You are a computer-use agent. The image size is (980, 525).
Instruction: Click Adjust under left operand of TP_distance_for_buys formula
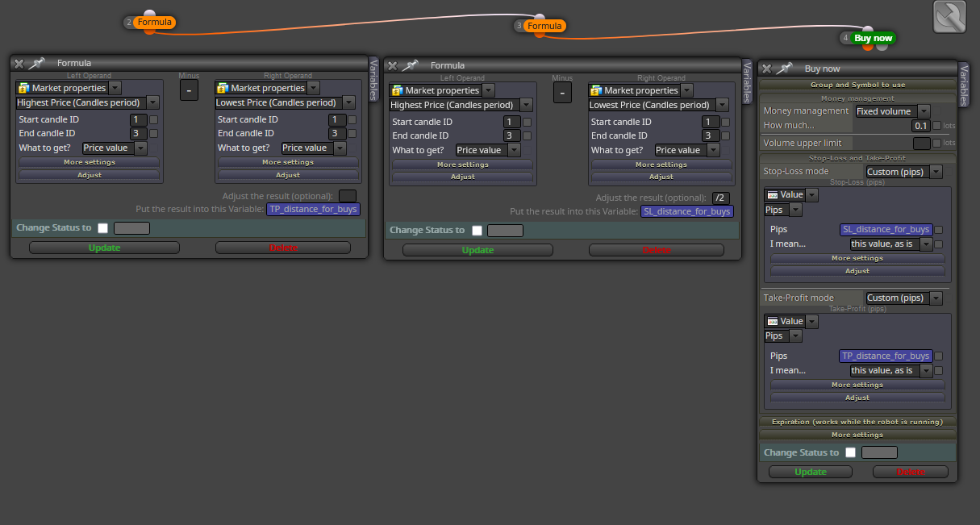[x=89, y=175]
